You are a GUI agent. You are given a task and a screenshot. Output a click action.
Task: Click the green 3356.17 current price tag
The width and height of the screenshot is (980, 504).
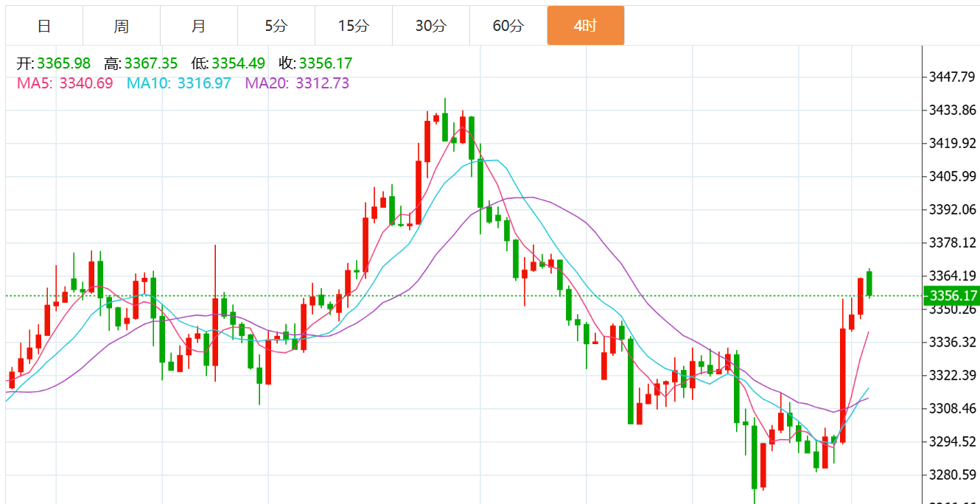point(952,296)
